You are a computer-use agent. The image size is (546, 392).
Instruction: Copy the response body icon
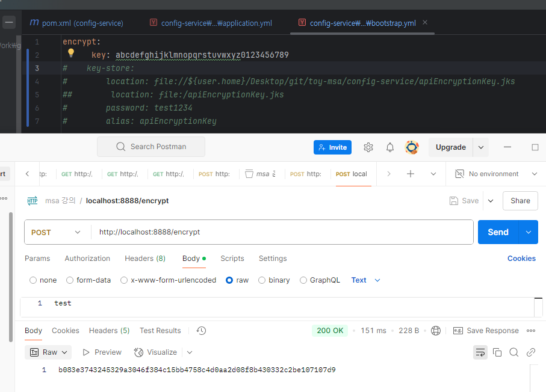[x=497, y=352]
